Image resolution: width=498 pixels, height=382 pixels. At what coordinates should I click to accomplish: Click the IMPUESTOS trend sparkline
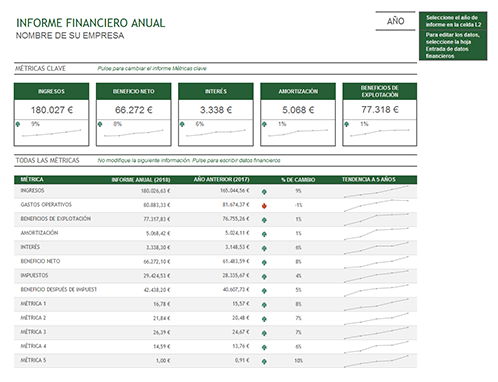[376, 277]
